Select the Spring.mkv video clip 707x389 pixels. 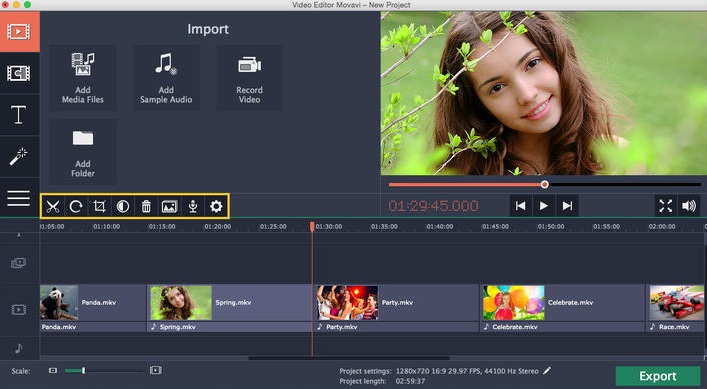pos(230,302)
